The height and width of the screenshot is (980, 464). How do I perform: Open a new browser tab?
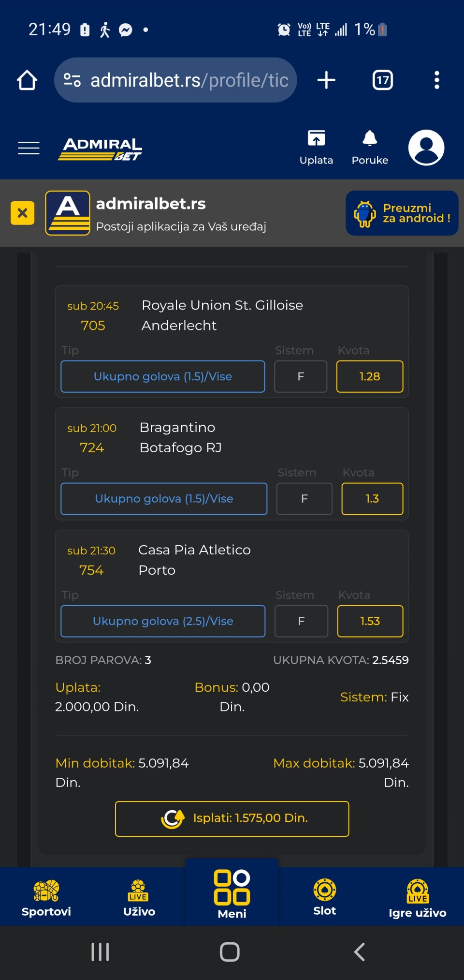(x=326, y=80)
